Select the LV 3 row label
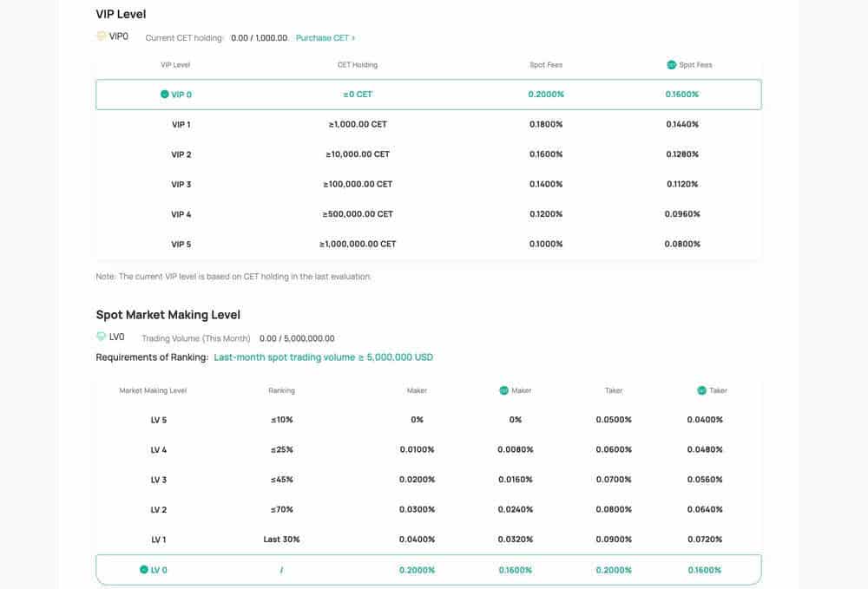The height and width of the screenshot is (589, 868). 159,480
